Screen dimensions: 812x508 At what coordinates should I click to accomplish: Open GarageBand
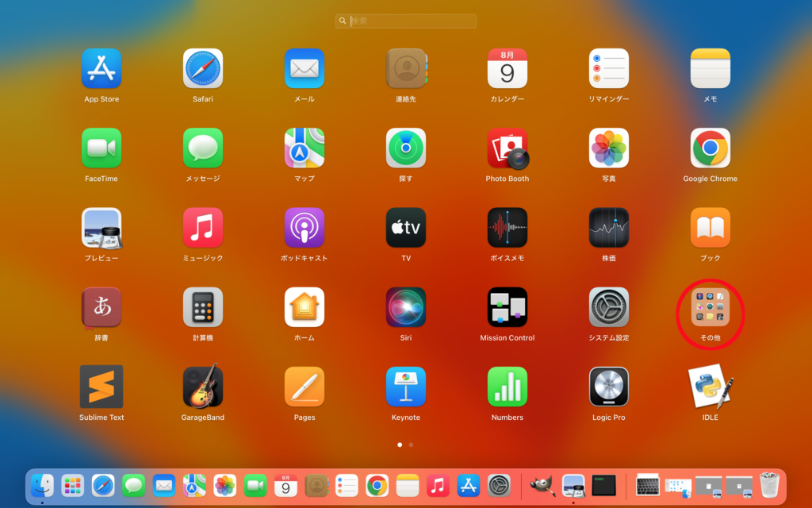(203, 387)
